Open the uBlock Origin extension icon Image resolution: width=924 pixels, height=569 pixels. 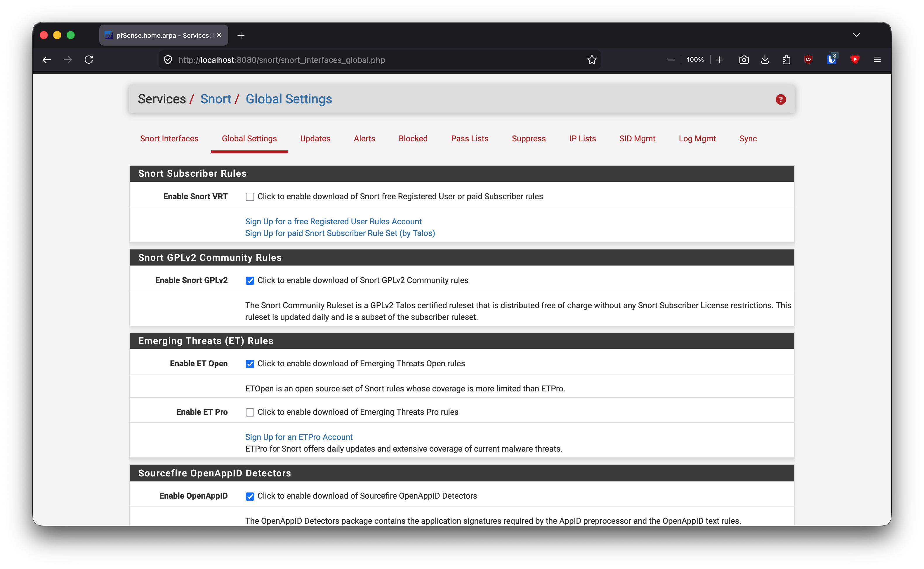coord(808,60)
